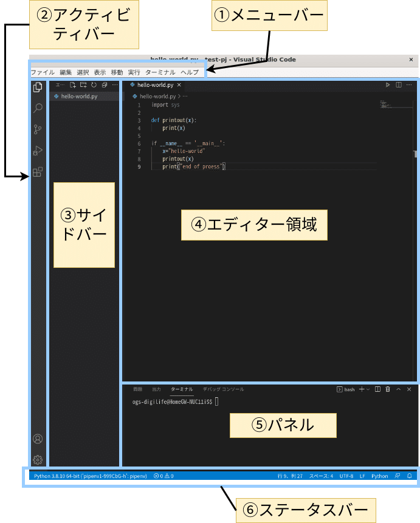
Task: Open the 表示 menu
Action: 100,72
